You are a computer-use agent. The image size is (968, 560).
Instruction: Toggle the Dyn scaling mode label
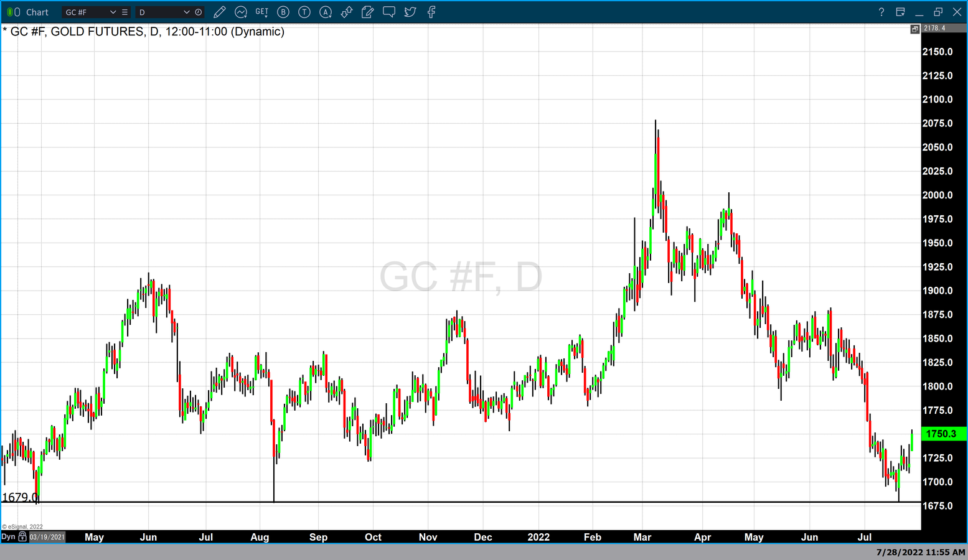tap(8, 537)
